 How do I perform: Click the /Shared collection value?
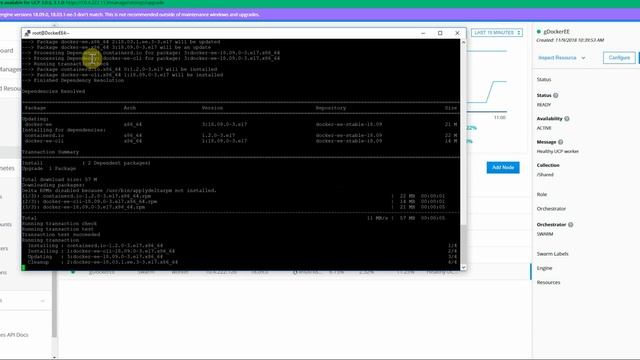coord(545,175)
